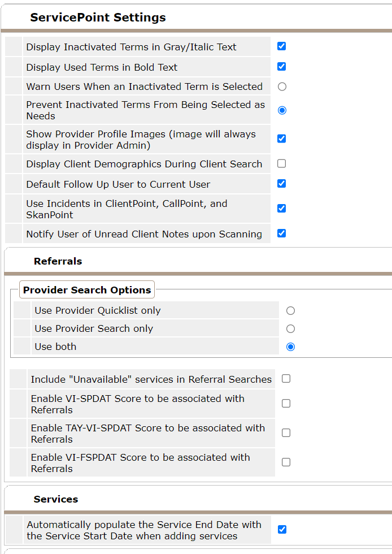Select Prevent Inactivated Terms as Needs radio

pyautogui.click(x=282, y=110)
